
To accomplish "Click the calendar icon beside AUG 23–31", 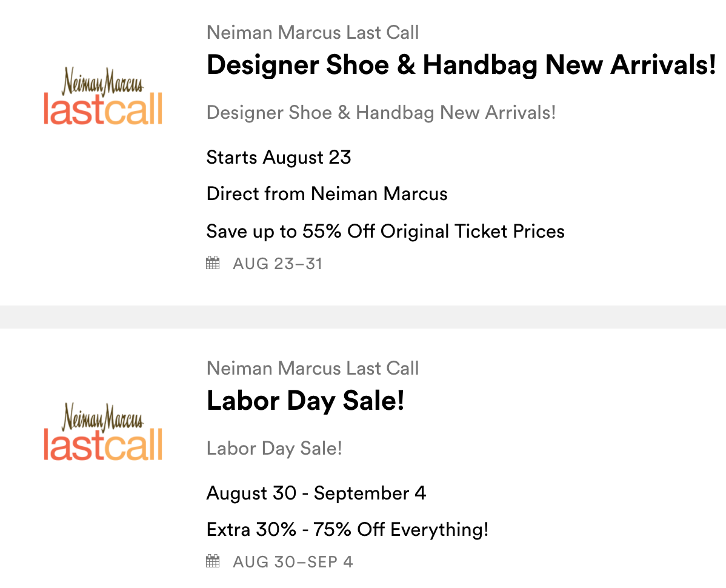I will [213, 263].
